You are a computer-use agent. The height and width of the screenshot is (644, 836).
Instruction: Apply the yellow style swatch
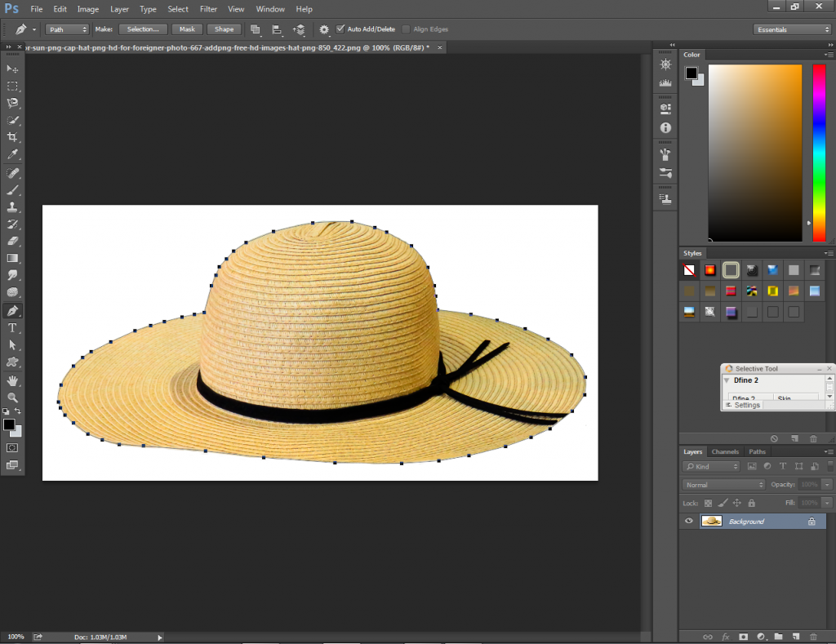772,291
